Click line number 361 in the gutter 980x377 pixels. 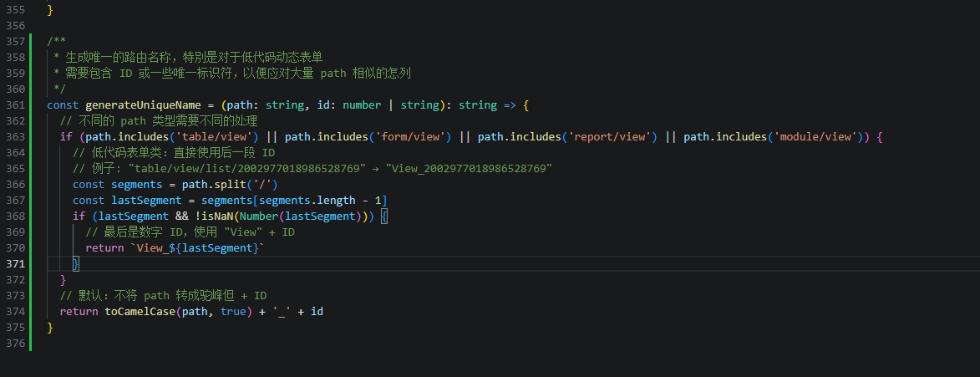click(14, 105)
